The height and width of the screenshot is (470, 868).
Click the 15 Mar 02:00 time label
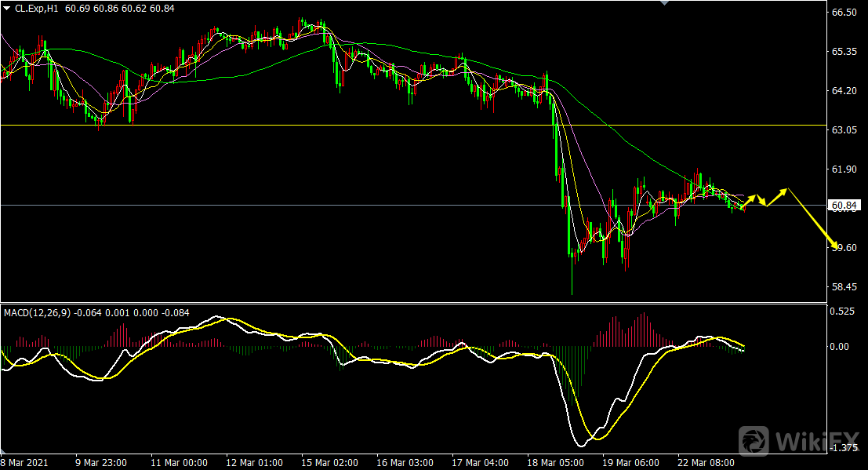pyautogui.click(x=331, y=462)
